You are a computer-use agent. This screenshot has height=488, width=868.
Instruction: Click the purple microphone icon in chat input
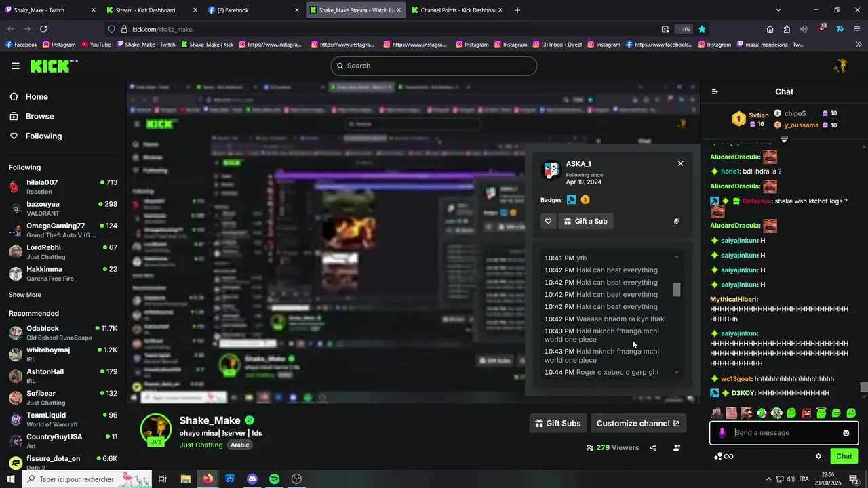click(x=722, y=433)
